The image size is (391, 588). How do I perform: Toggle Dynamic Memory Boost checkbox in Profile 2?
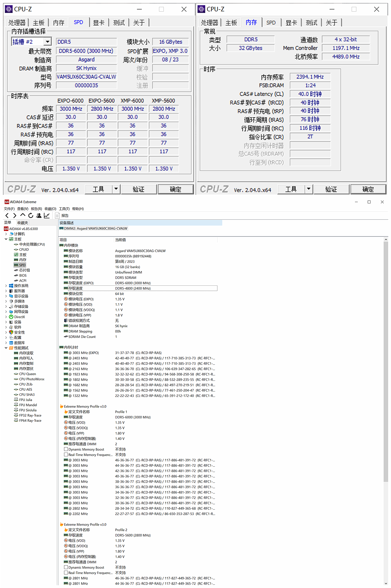(66, 567)
